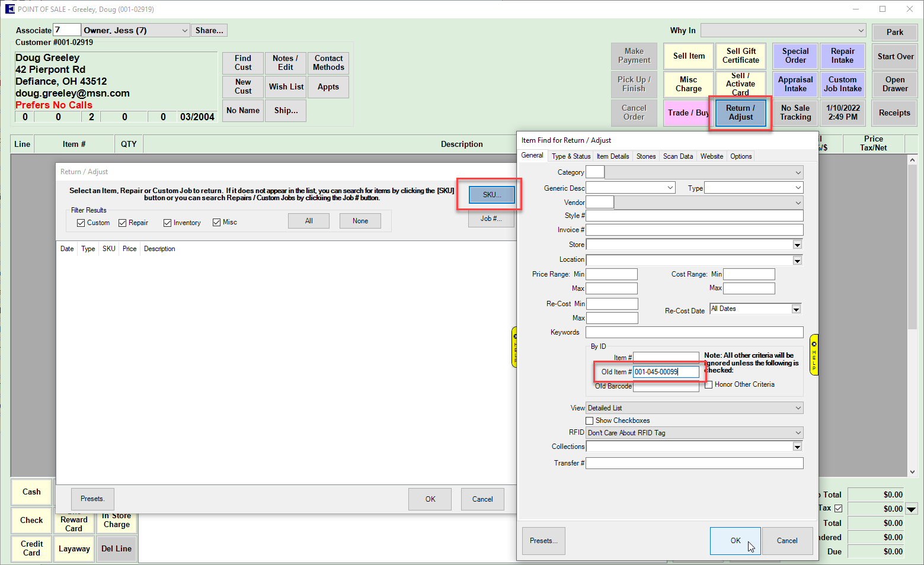Switch to the Type & Status tab
924x565 pixels.
571,156
